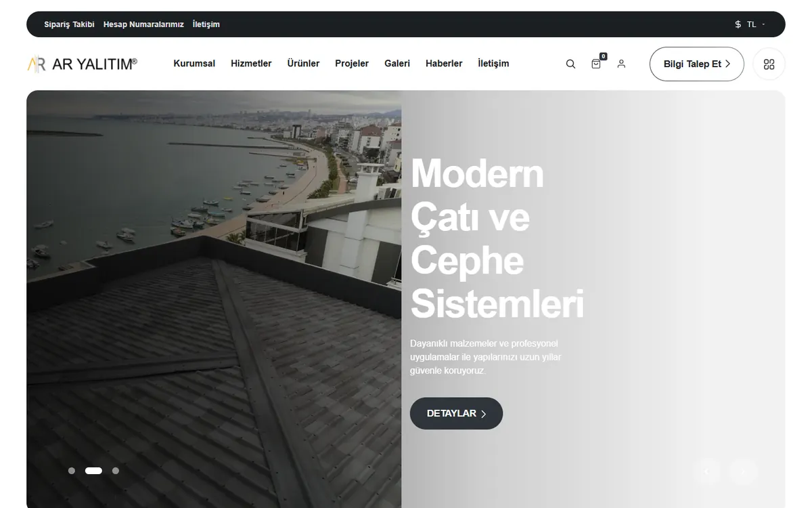Open İletişim link in top bar
The height and width of the screenshot is (508, 812).
(206, 24)
